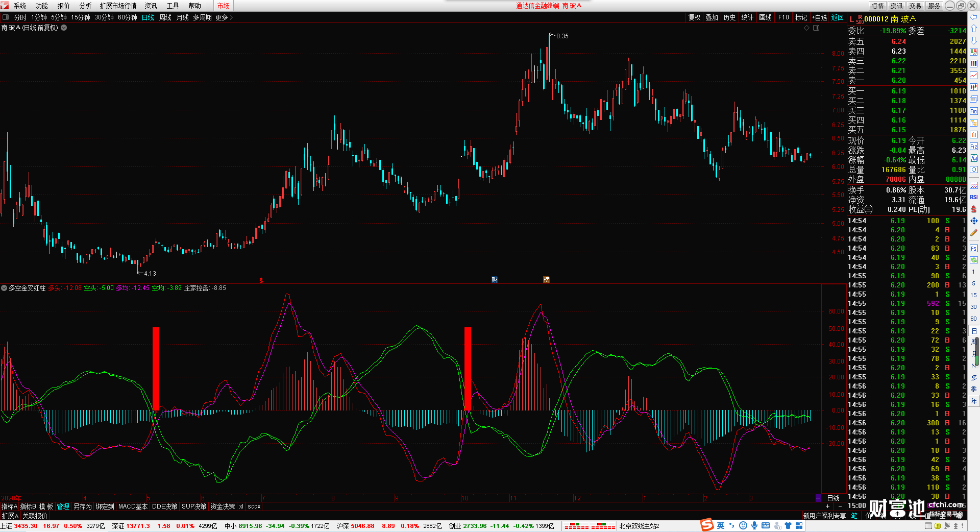Expand the 多空金叉红柱 indicator dropdown arrow
The image size is (980, 532).
click(4, 288)
